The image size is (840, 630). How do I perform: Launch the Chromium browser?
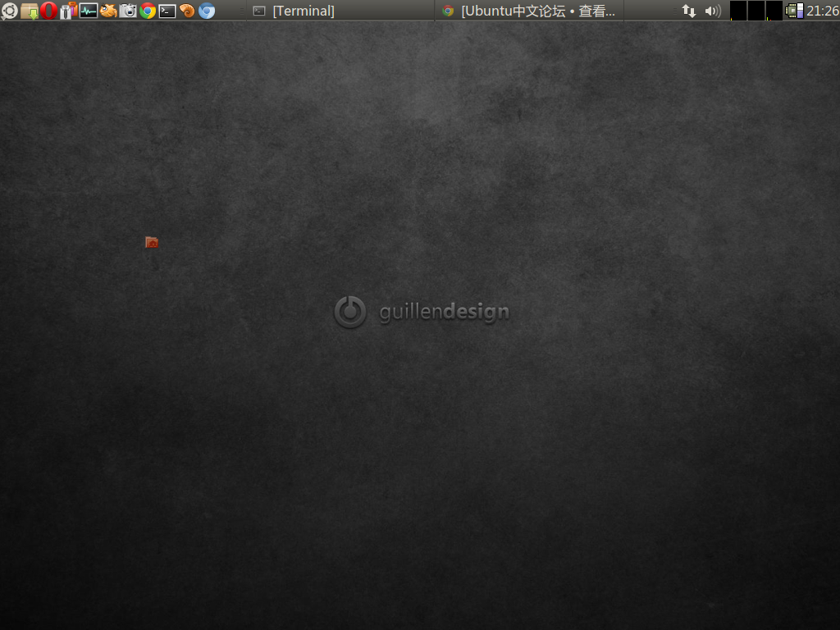207,11
